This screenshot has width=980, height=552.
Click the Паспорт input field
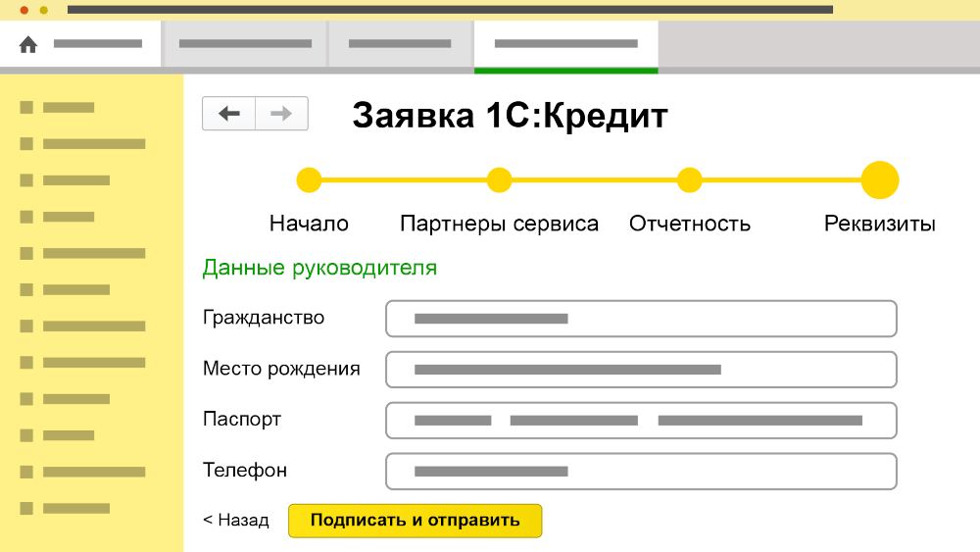click(x=641, y=421)
